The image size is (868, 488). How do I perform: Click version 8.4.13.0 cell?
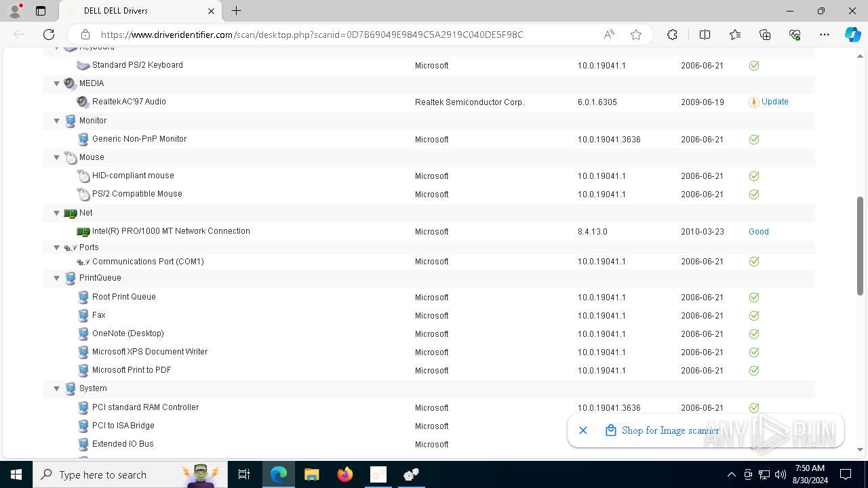click(593, 232)
